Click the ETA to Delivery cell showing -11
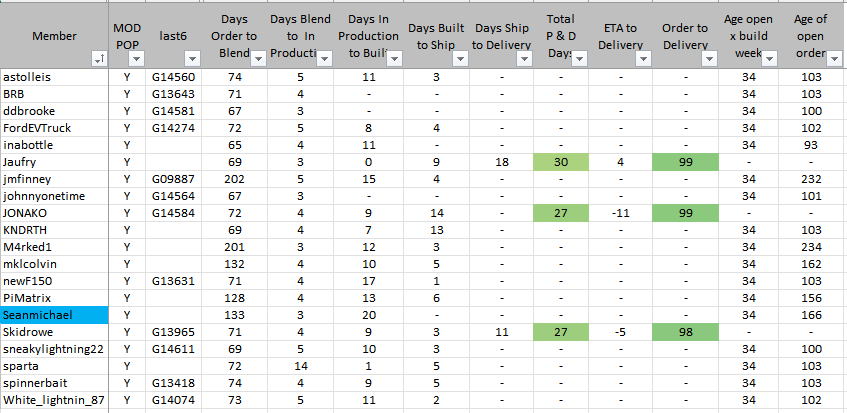The width and height of the screenshot is (847, 413). [x=620, y=213]
